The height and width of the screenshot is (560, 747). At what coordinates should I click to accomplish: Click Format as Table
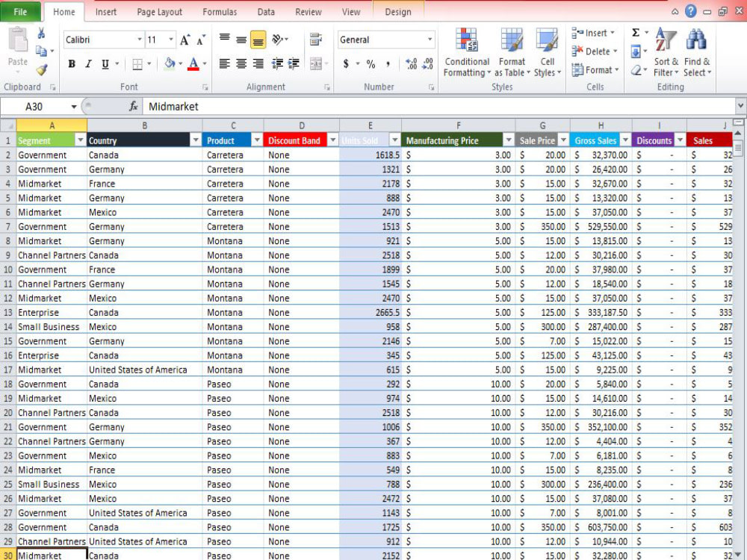(512, 52)
